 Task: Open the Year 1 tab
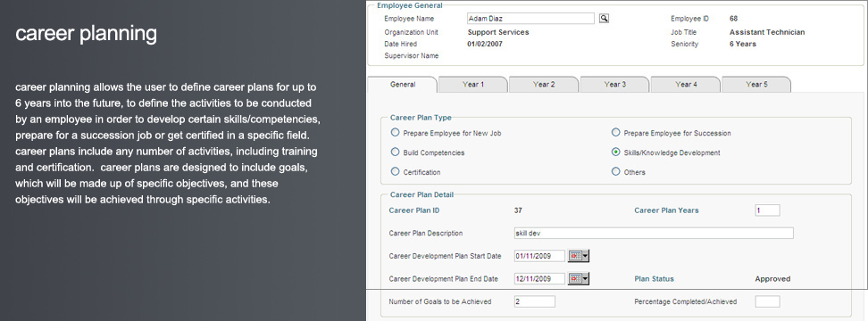click(x=473, y=85)
